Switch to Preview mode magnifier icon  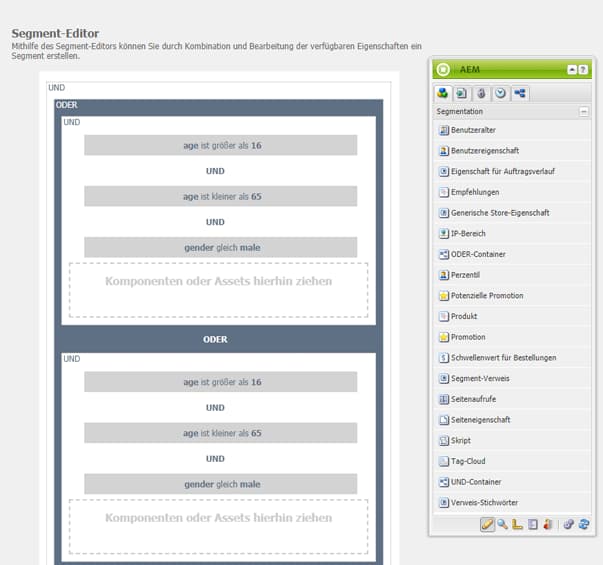(502, 525)
